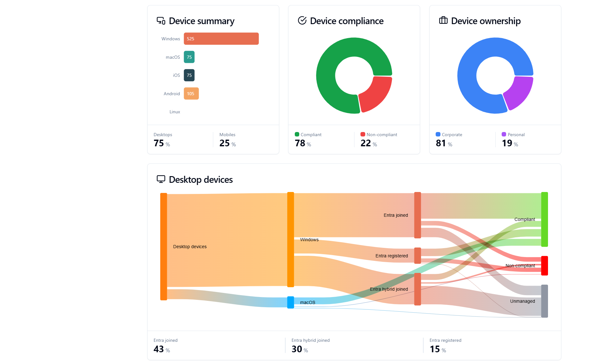
Task: Click the Desktop devices monitor icon
Action: pyautogui.click(x=161, y=179)
